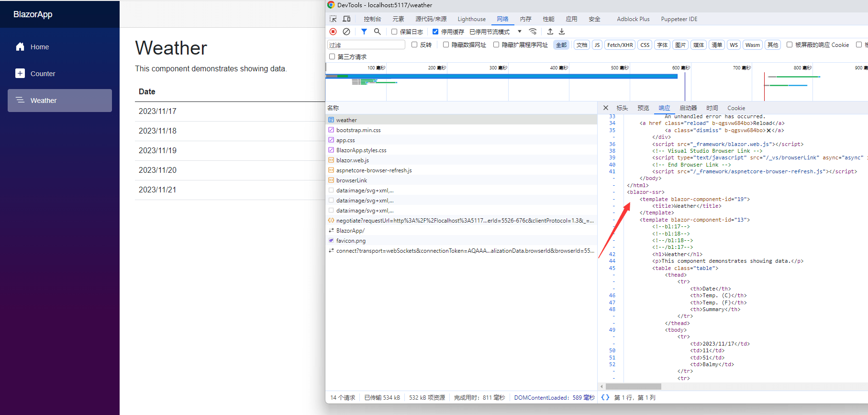Select browserLink request row
The image size is (868, 415).
[x=461, y=180]
